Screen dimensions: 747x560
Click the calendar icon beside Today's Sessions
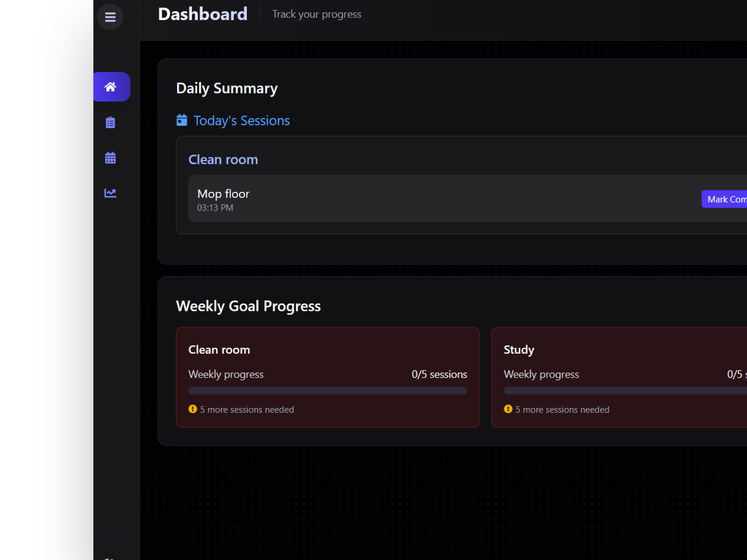182,120
